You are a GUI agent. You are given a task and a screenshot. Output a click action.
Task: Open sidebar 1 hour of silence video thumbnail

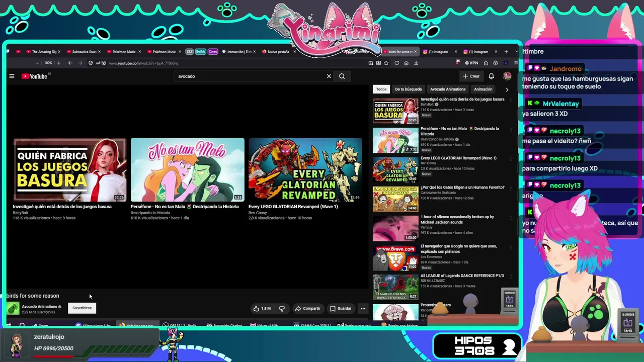[x=395, y=229]
